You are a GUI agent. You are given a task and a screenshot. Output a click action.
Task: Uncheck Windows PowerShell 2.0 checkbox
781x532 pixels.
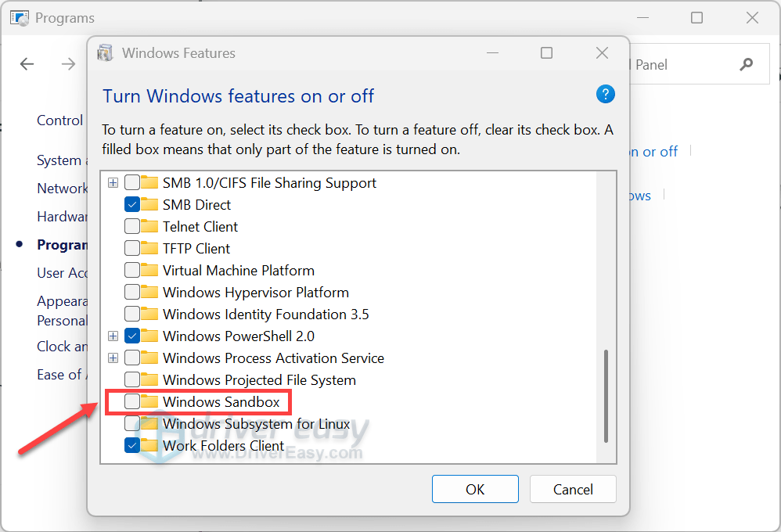tap(132, 336)
